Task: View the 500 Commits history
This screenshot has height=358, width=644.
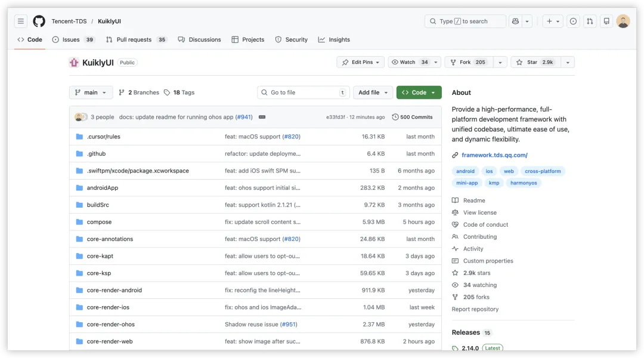Action: [413, 117]
